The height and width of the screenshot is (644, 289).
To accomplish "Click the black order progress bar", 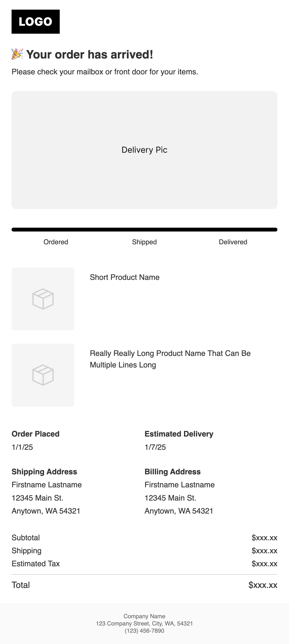I will coord(144,230).
